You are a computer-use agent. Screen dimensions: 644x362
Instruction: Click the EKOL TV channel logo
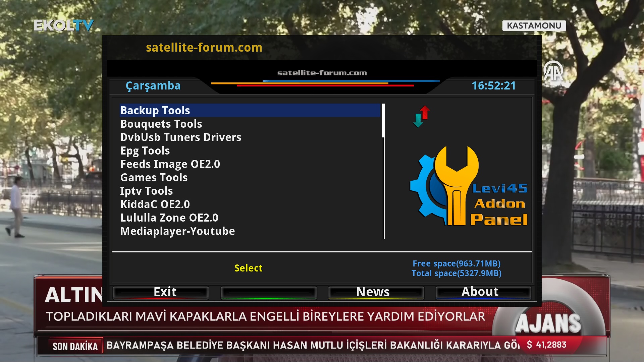pos(63,25)
